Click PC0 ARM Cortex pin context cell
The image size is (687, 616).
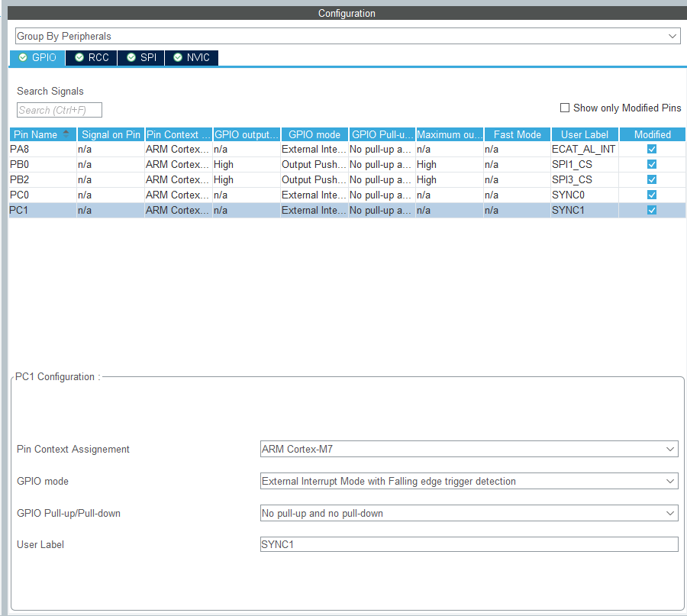[x=179, y=195]
